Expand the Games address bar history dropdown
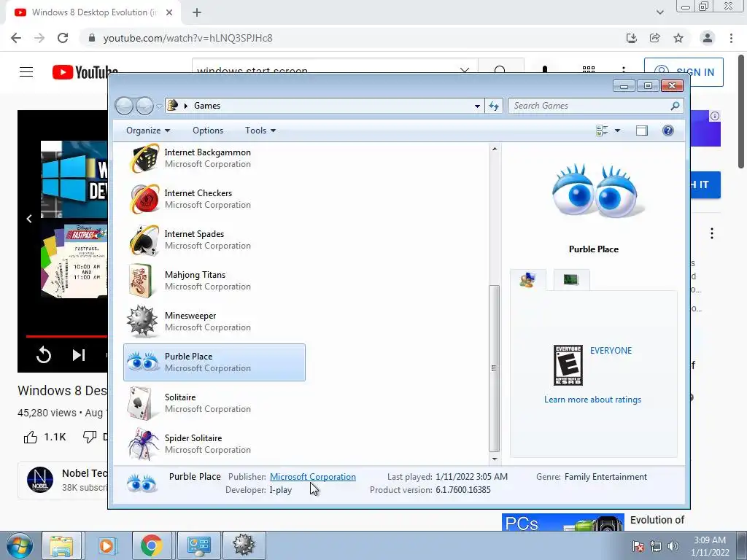 pyautogui.click(x=477, y=106)
